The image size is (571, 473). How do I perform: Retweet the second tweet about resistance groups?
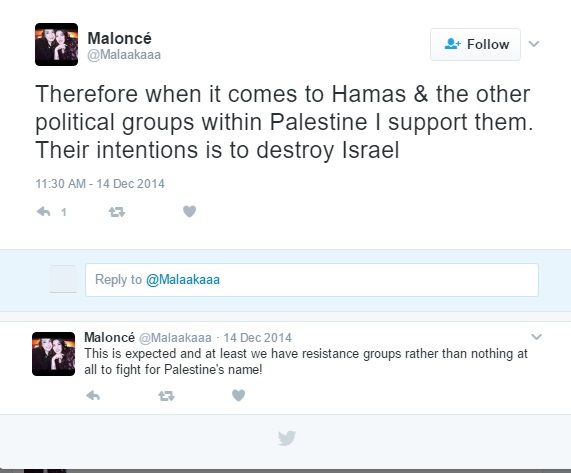click(x=166, y=395)
